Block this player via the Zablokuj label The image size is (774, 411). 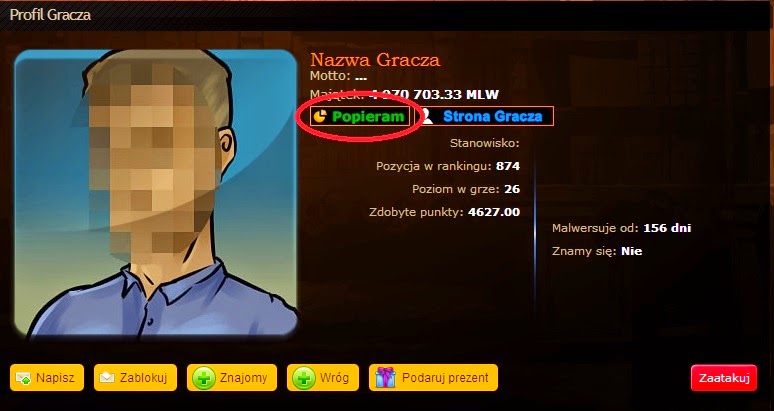coord(143,378)
